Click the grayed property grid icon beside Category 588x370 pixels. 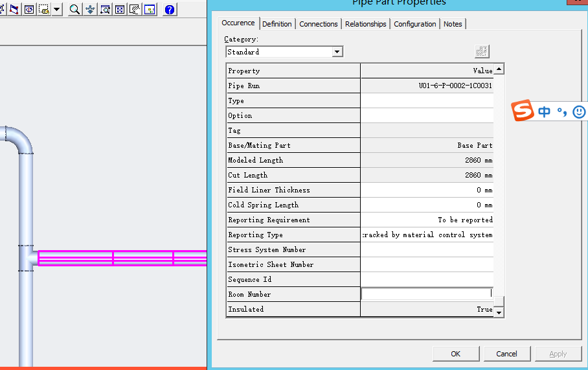click(x=482, y=51)
